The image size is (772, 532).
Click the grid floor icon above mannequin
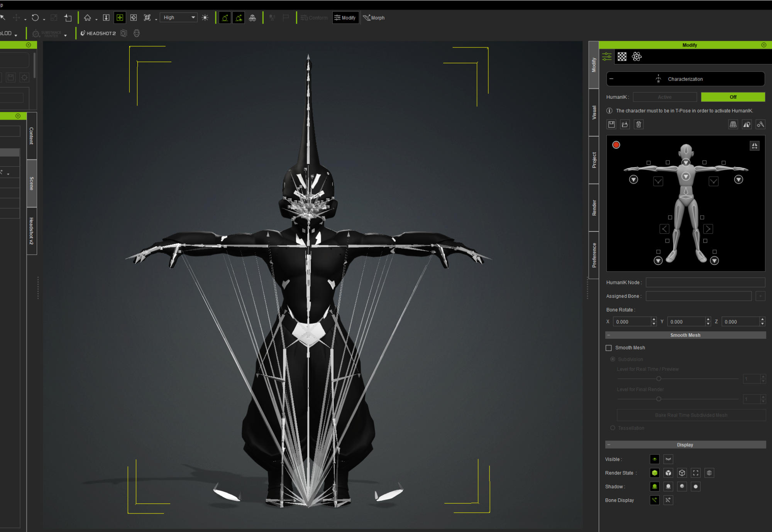[x=733, y=124]
